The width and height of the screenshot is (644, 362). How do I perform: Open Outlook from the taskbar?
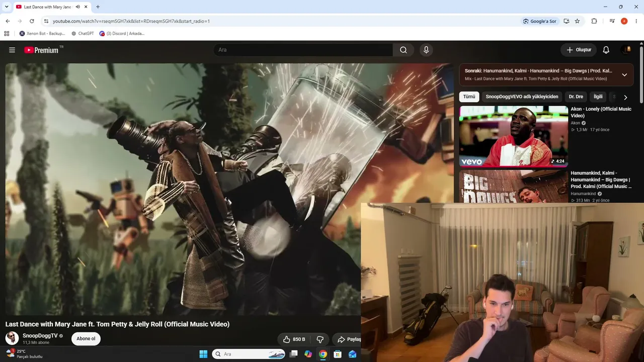353,354
